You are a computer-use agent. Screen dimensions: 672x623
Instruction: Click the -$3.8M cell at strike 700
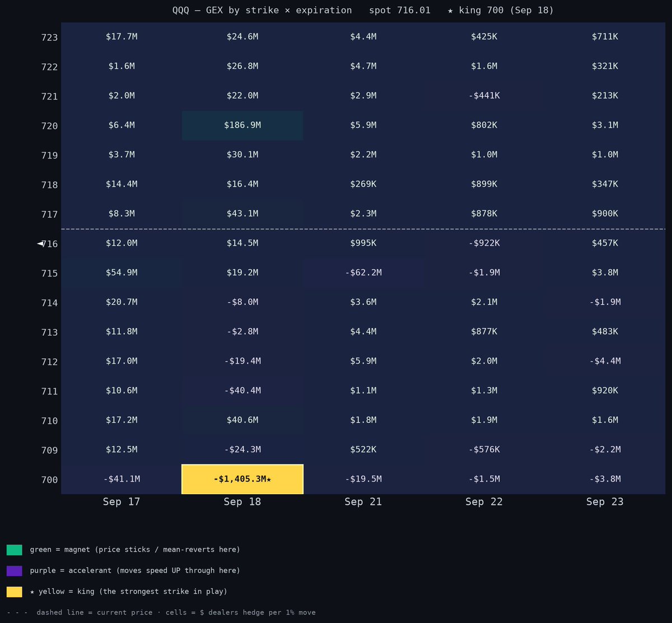click(x=605, y=479)
